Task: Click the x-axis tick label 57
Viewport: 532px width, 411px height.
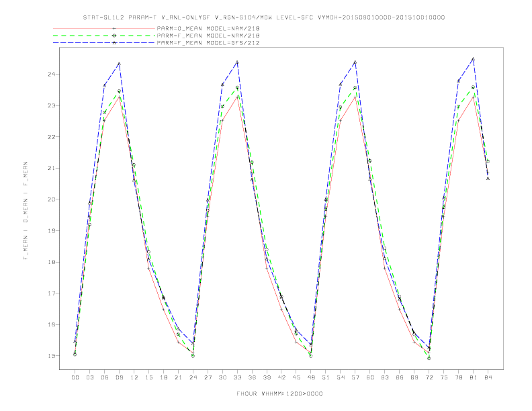Action: (x=355, y=377)
